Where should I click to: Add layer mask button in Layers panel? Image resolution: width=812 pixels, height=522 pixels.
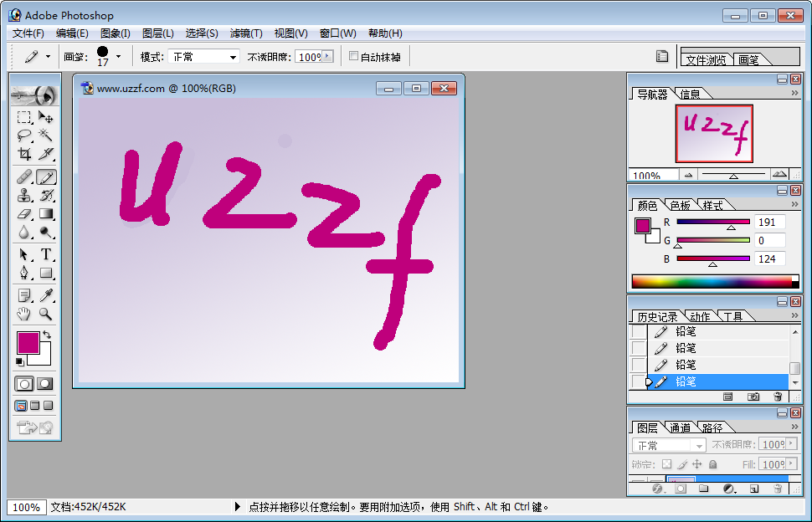pos(681,489)
